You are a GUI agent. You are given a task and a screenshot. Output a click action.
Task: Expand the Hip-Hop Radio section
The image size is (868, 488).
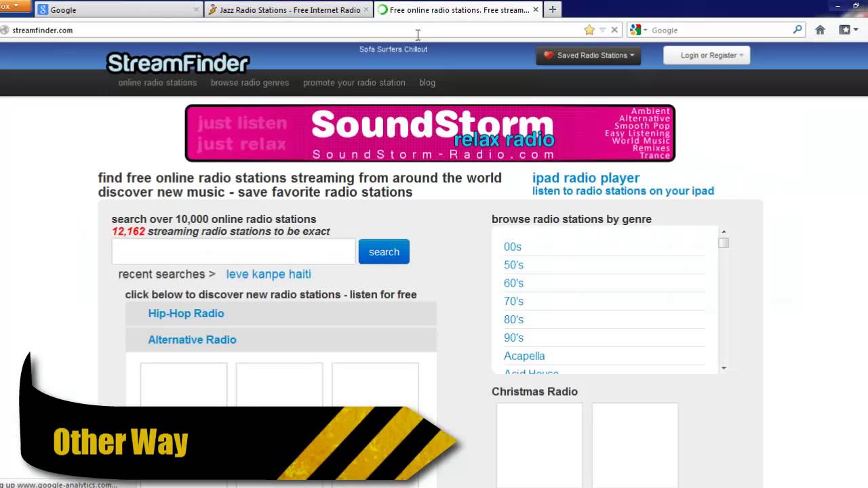pyautogui.click(x=281, y=313)
